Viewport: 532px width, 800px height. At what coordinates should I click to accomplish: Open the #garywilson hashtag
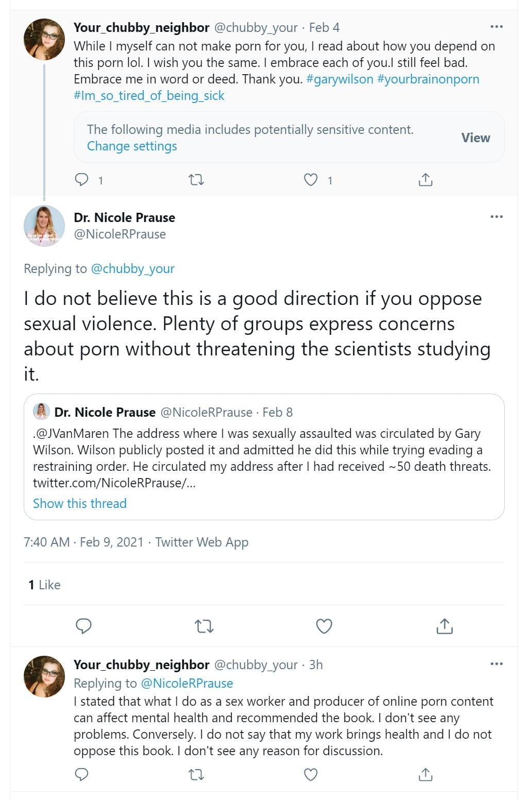pos(339,79)
